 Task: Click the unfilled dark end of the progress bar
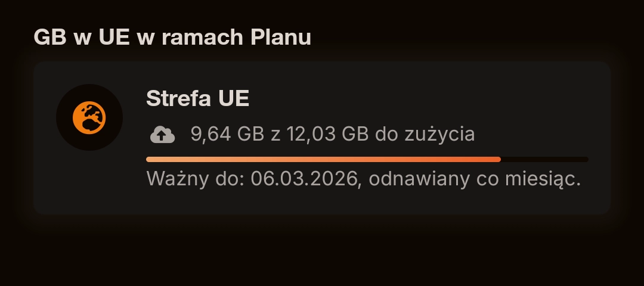(x=544, y=159)
